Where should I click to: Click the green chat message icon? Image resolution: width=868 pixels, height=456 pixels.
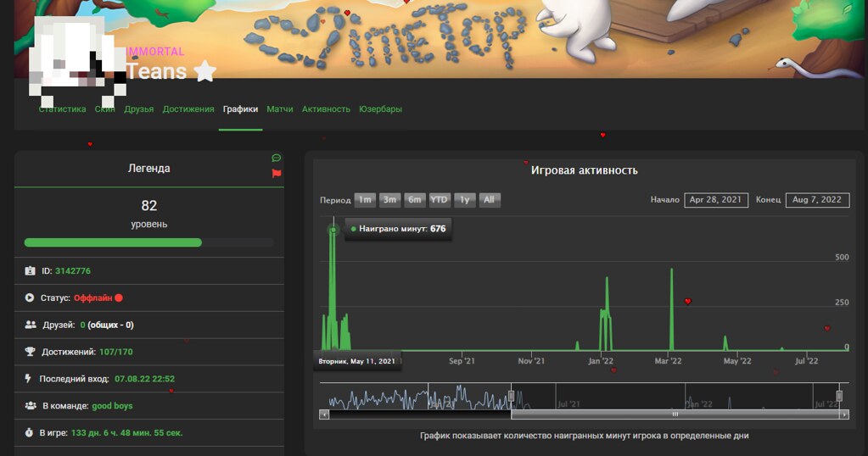(x=277, y=158)
